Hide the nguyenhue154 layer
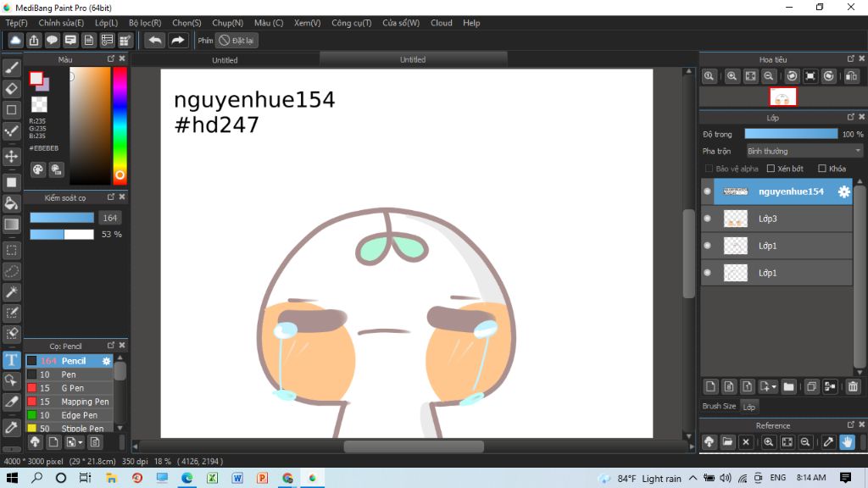The width and height of the screenshot is (868, 488). [708, 191]
